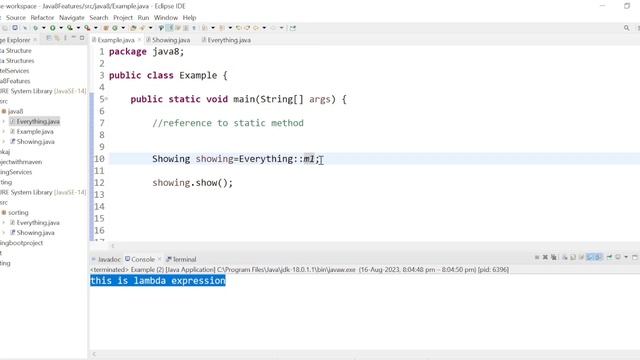640x360 pixels.
Task: Collapse the main method fold marker
Action: [107, 99]
